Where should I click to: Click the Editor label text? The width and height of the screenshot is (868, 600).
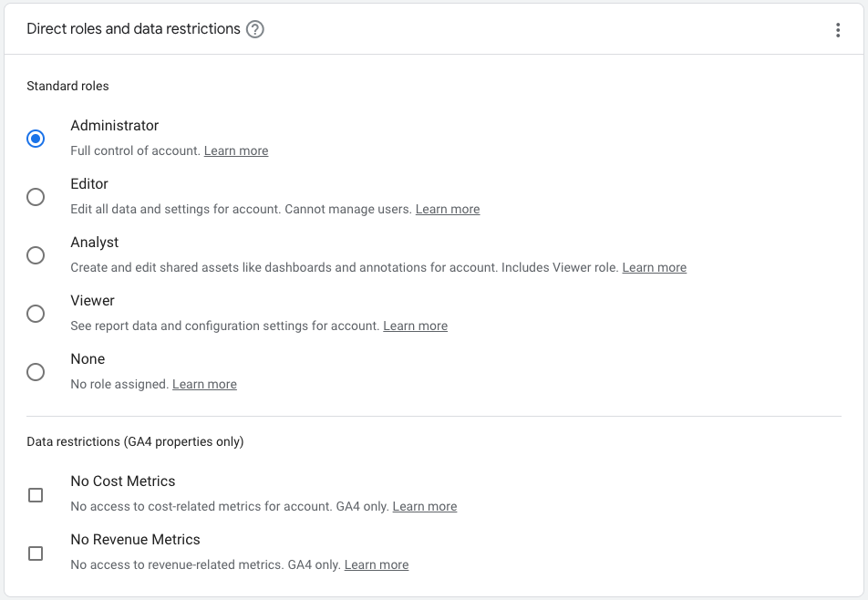click(89, 184)
